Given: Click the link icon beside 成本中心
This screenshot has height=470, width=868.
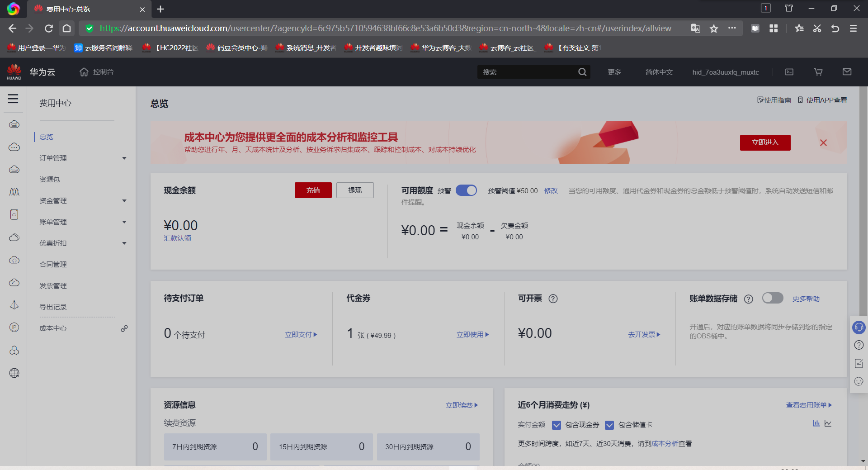Looking at the screenshot, I should coord(124,328).
